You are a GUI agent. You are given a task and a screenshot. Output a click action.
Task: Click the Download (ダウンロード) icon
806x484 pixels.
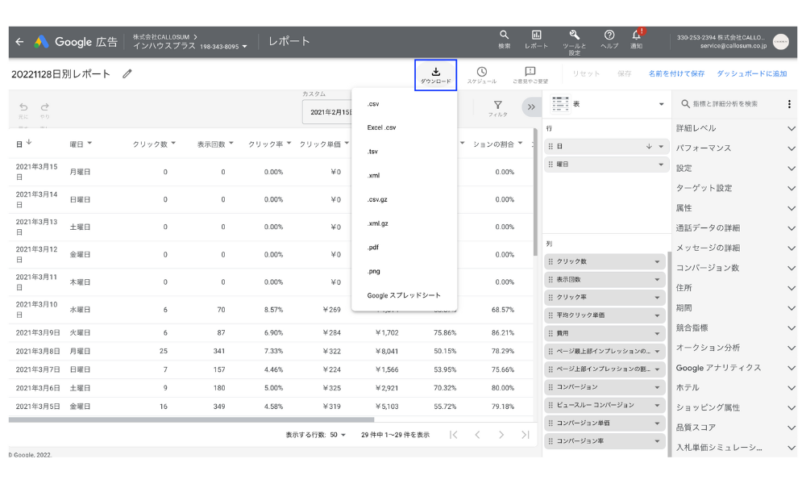(436, 74)
